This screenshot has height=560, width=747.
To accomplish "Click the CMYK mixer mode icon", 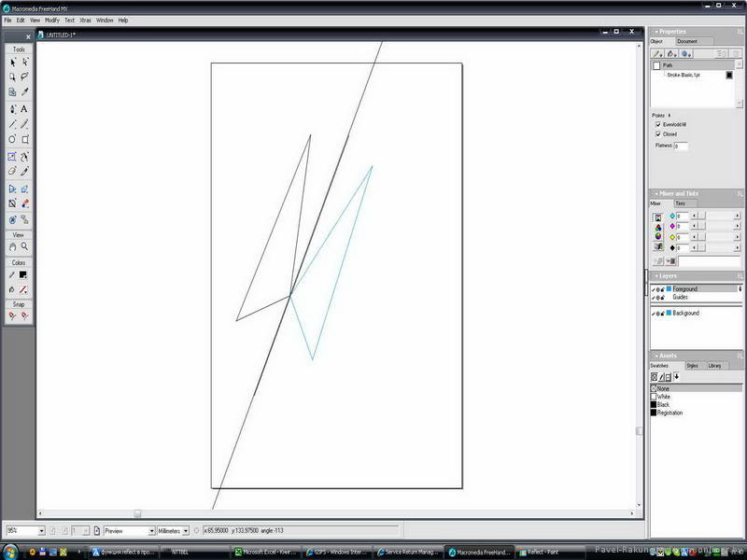I will [x=658, y=217].
